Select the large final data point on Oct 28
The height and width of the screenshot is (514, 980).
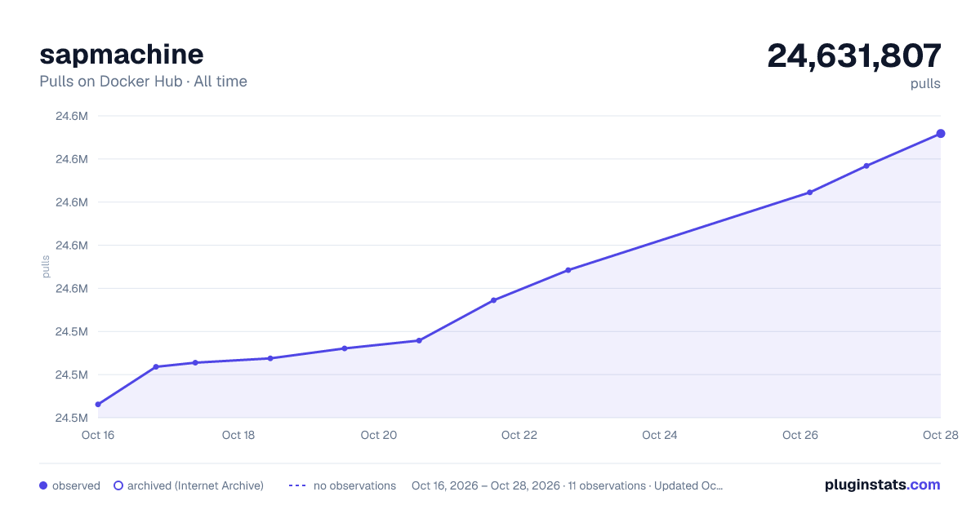[x=941, y=133]
